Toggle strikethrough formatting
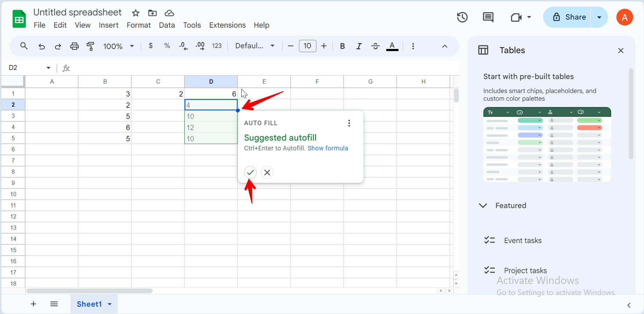Image resolution: width=644 pixels, height=314 pixels. tap(375, 46)
